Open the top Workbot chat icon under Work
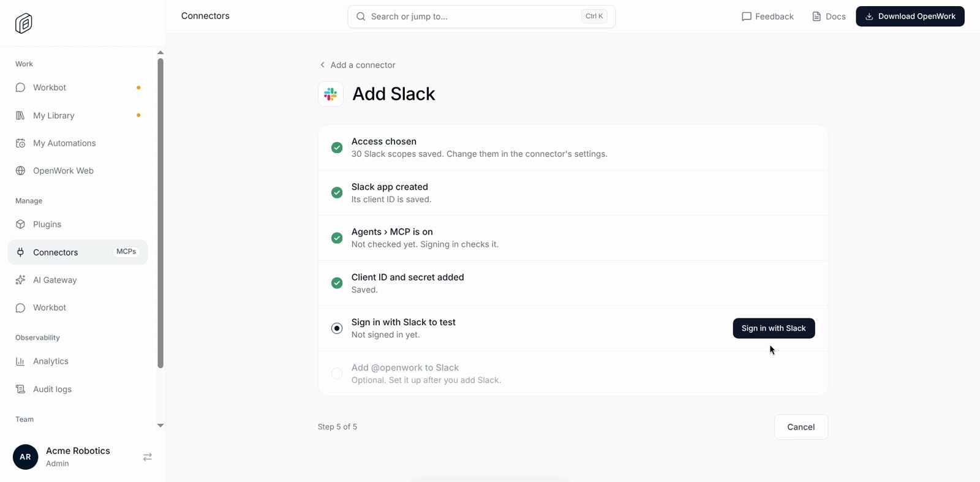Screen dimensions: 980x482 pos(20,88)
